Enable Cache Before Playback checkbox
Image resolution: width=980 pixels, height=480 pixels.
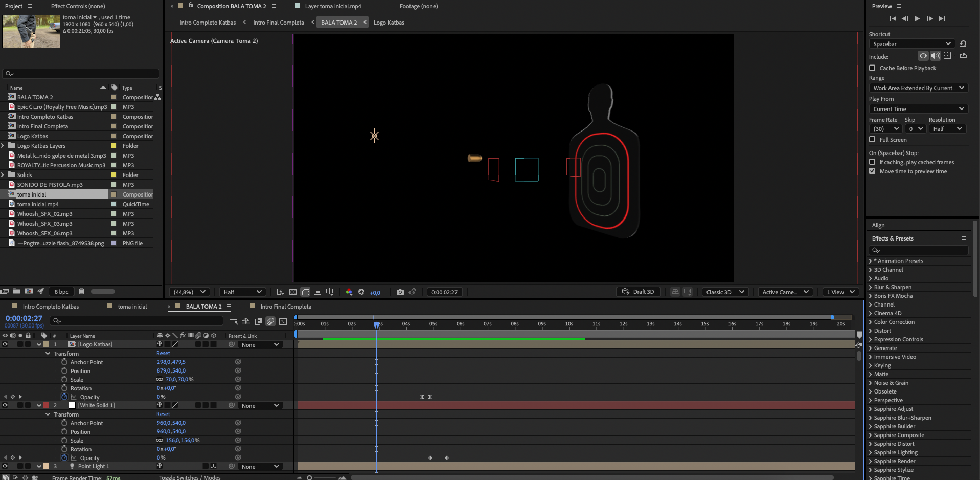point(872,68)
